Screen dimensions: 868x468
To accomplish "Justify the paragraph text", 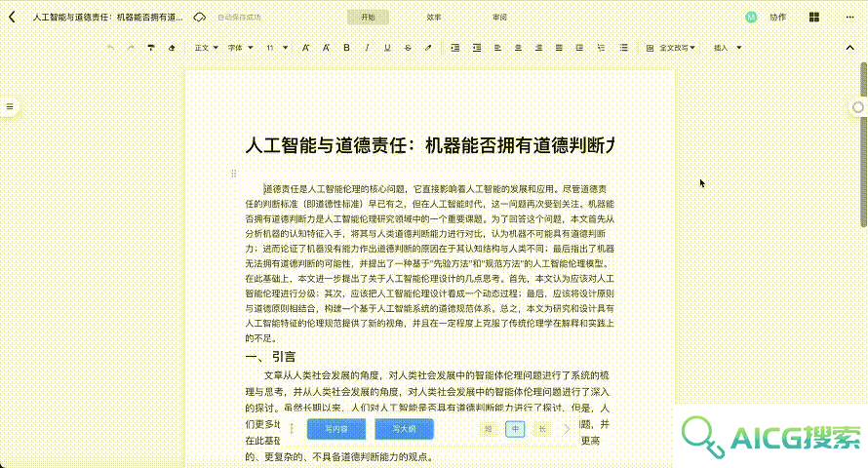I will click(559, 48).
